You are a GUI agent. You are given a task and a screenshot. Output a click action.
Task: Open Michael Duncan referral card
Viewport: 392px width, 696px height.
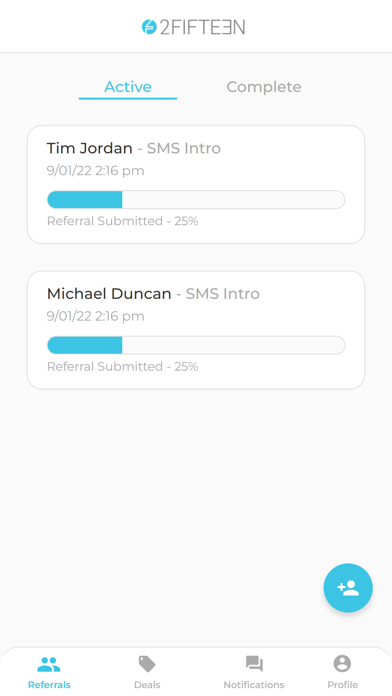[196, 330]
